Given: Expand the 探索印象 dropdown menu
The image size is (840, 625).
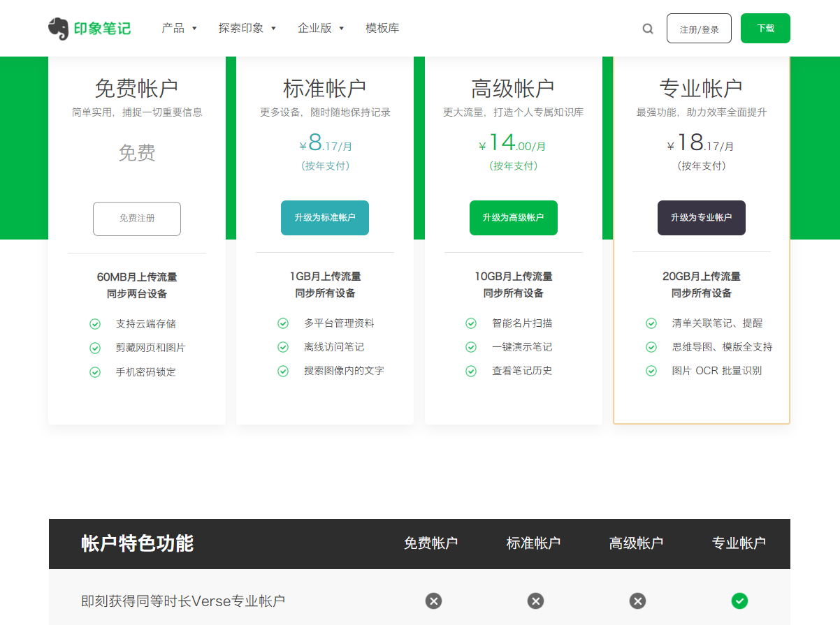Looking at the screenshot, I should click(247, 29).
